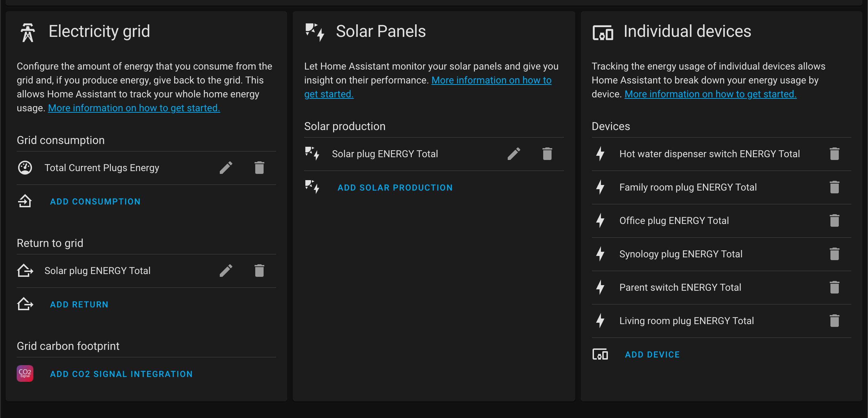Click the Return to grid heading
Screen dimensions: 868x418
[50, 243]
